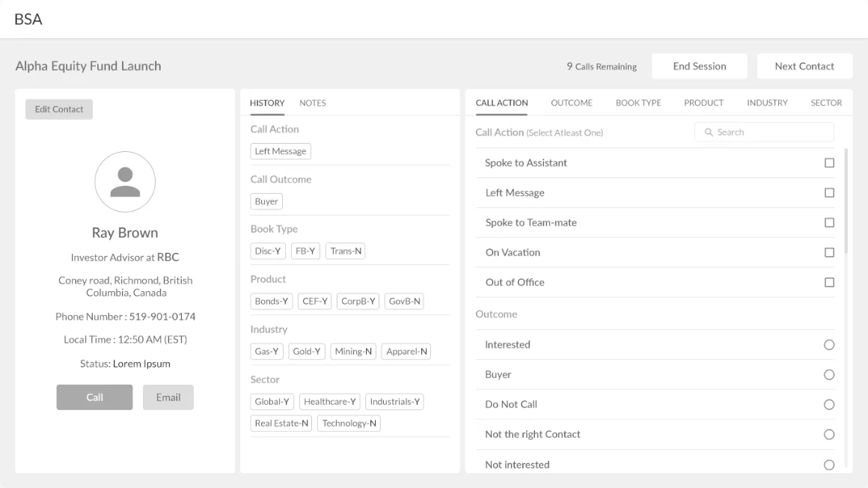
Task: Click the End Session button
Action: click(700, 67)
